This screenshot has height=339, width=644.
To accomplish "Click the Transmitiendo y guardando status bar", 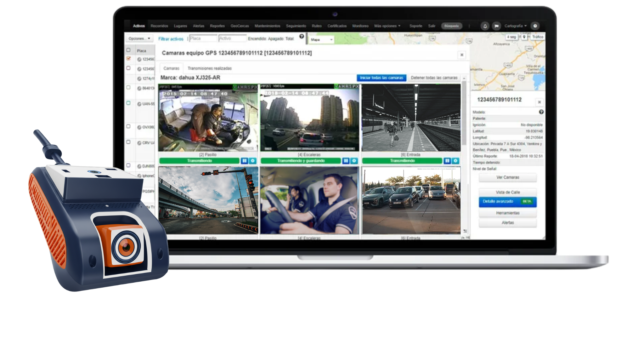I will coord(301,160).
